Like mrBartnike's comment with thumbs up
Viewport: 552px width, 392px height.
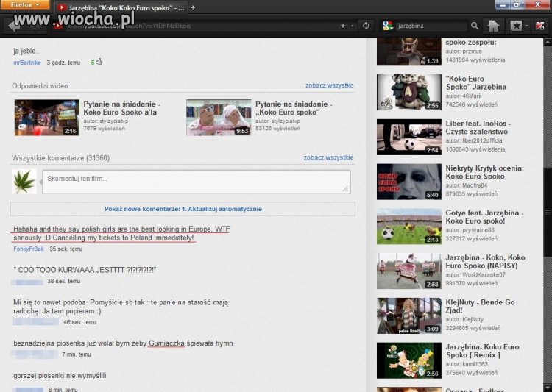click(99, 62)
